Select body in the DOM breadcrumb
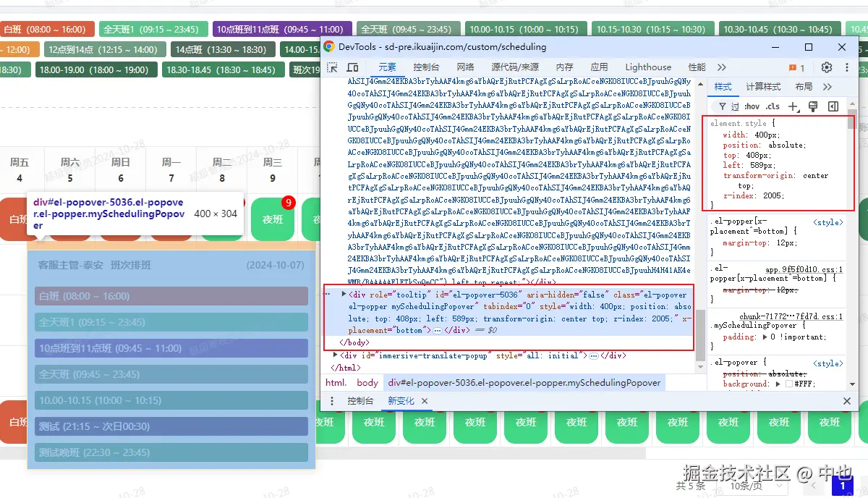 point(367,382)
